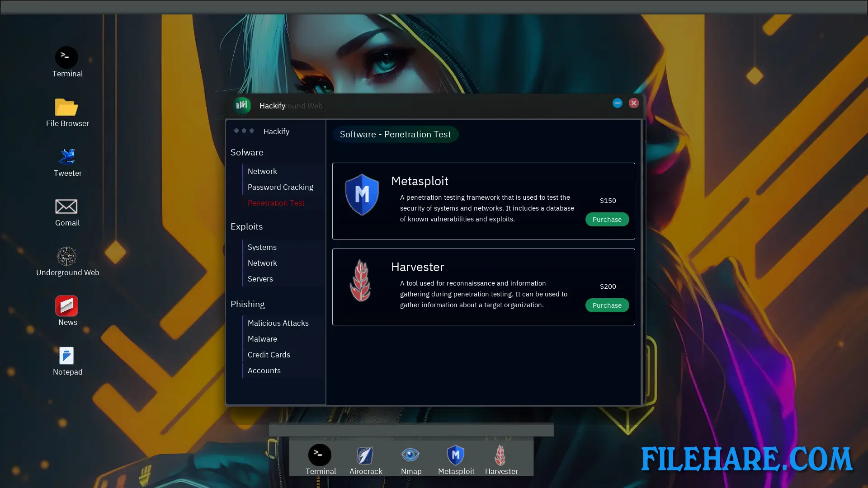Open Malicious Attacks under Phishing

coord(278,323)
